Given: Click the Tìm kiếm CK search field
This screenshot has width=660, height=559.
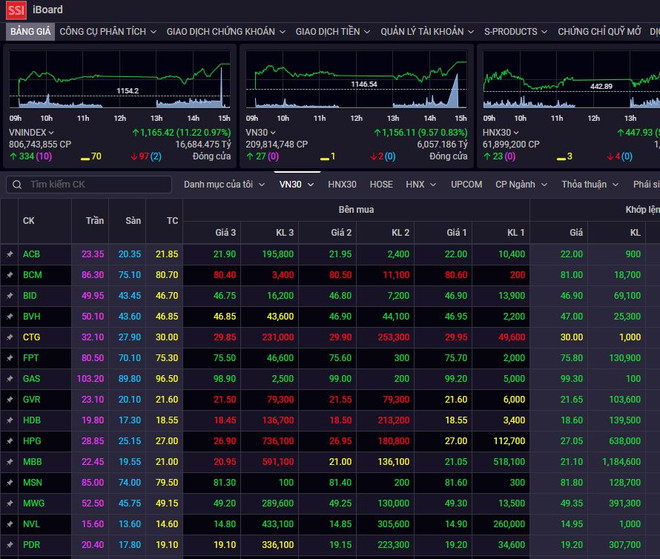Looking at the screenshot, I should 95,185.
